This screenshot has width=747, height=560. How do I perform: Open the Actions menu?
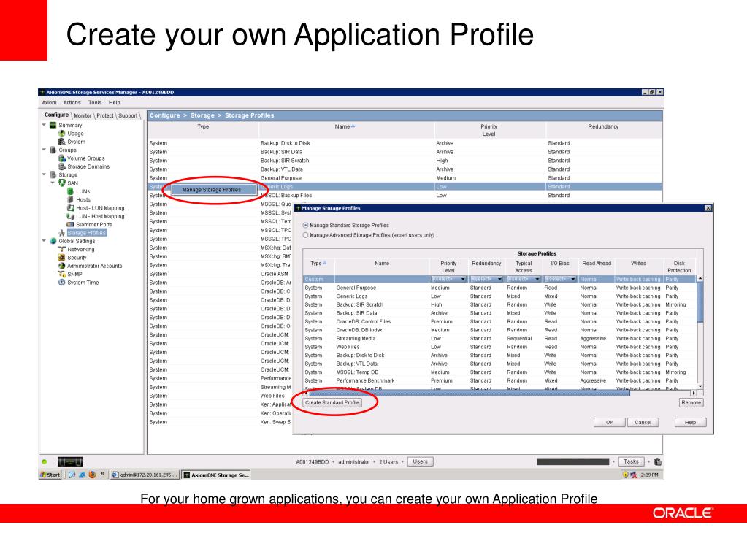(72, 102)
